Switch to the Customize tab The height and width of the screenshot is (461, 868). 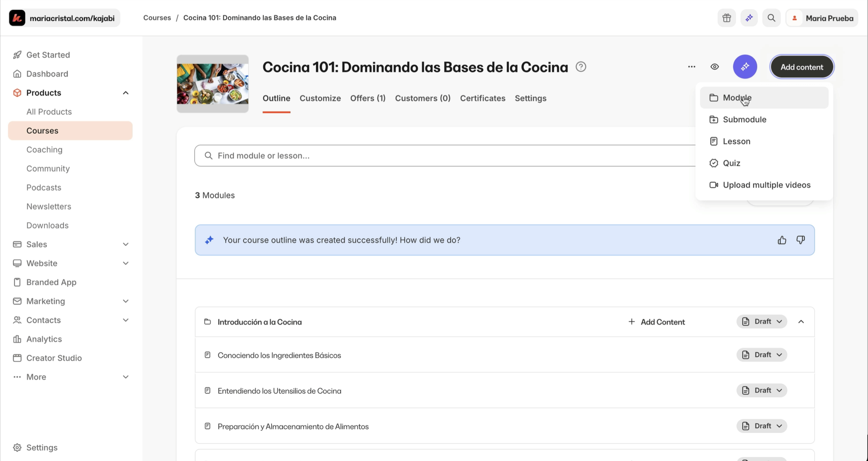tap(320, 98)
